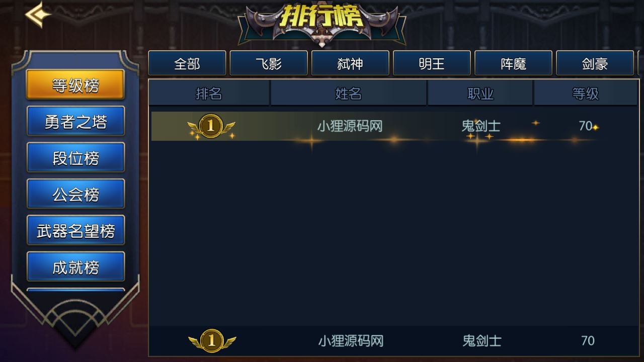Click the 等级 column header
This screenshot has height=362, width=644.
[x=586, y=93]
